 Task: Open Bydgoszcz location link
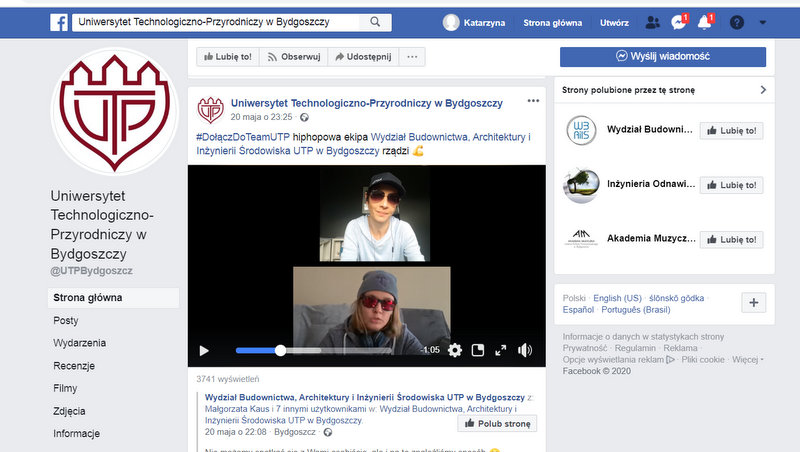pyautogui.click(x=295, y=432)
